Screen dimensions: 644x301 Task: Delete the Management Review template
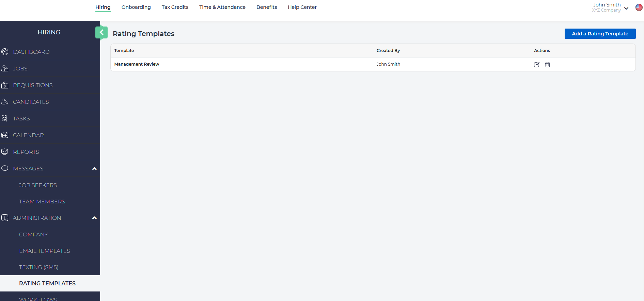click(x=547, y=65)
